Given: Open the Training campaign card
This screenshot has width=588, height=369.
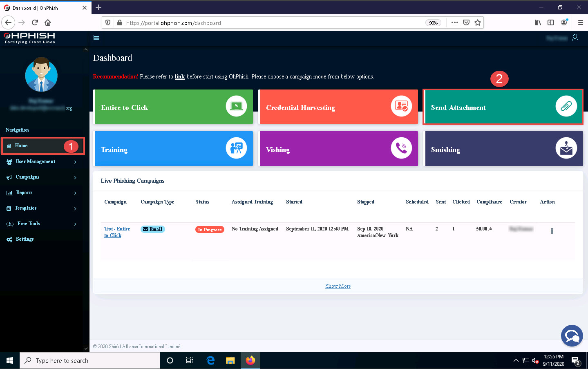Looking at the screenshot, I should tap(173, 148).
